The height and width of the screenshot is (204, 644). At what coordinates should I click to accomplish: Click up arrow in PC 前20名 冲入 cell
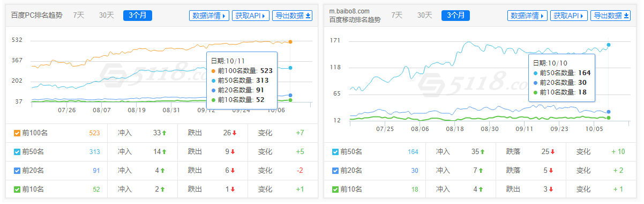[x=162, y=171]
